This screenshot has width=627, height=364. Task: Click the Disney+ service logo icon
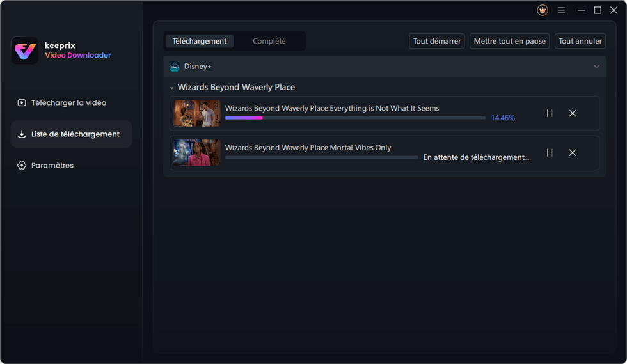174,67
